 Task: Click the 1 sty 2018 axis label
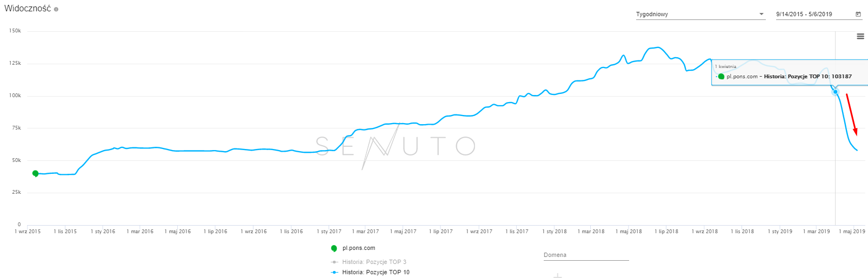point(555,232)
